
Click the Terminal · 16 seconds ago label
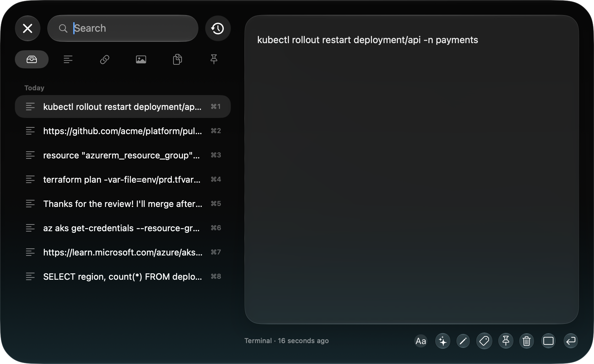287,341
